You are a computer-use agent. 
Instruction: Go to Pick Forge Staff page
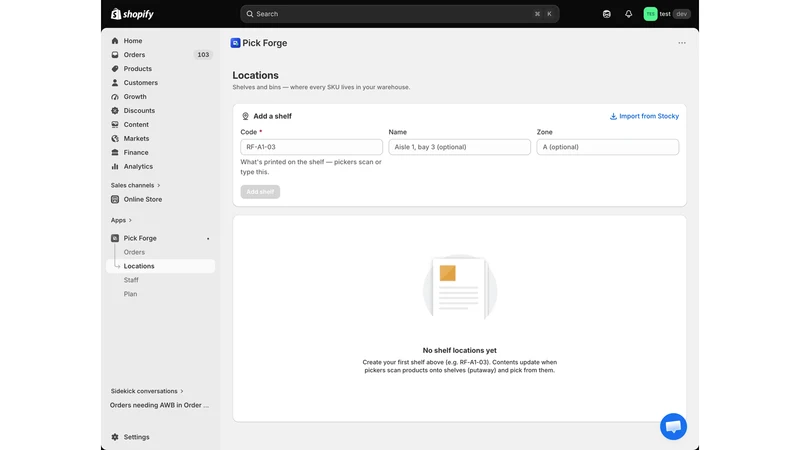[x=131, y=280]
